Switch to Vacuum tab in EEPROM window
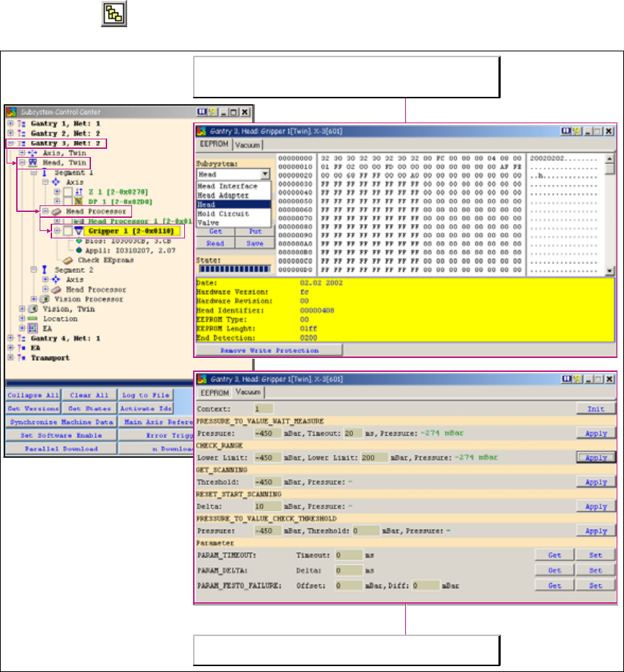 [x=247, y=145]
